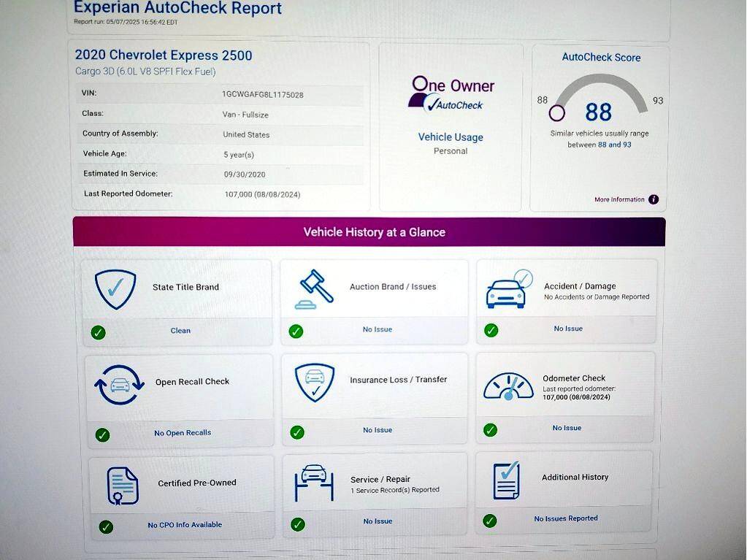Click the Certified Pre-Owned certificate icon
Screen dimensions: 747x560
pos(123,486)
